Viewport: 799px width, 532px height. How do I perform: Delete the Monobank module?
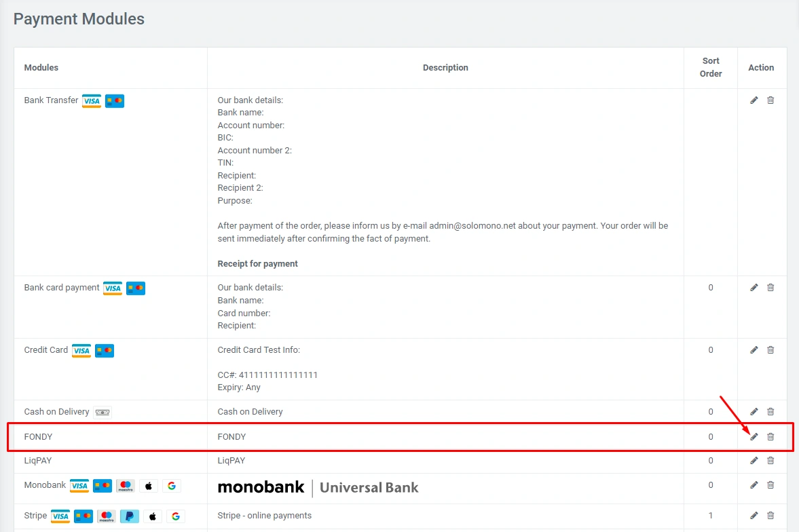[770, 485]
